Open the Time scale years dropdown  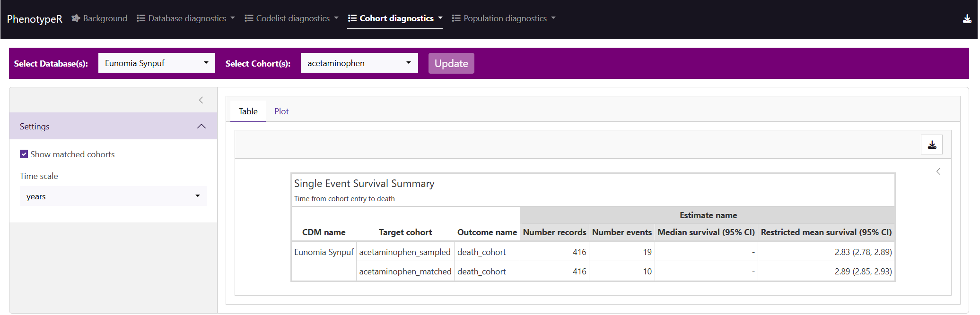113,196
